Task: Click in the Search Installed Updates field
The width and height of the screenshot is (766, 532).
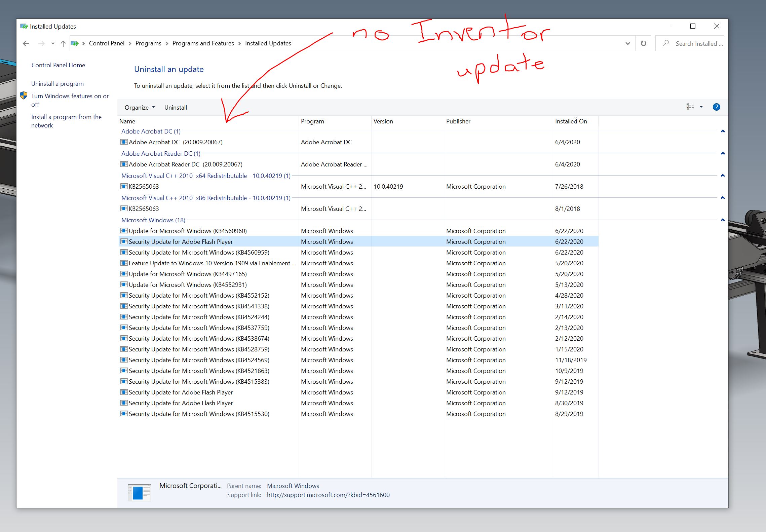Action: (696, 43)
